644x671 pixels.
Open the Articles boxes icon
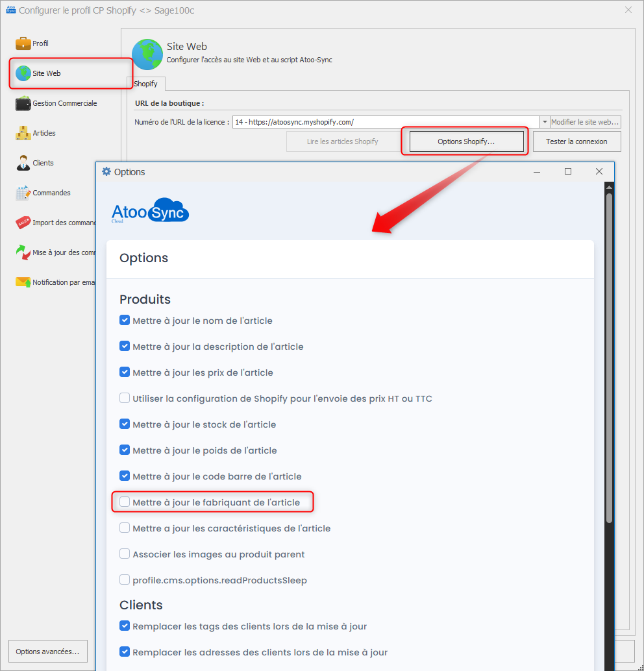23,133
